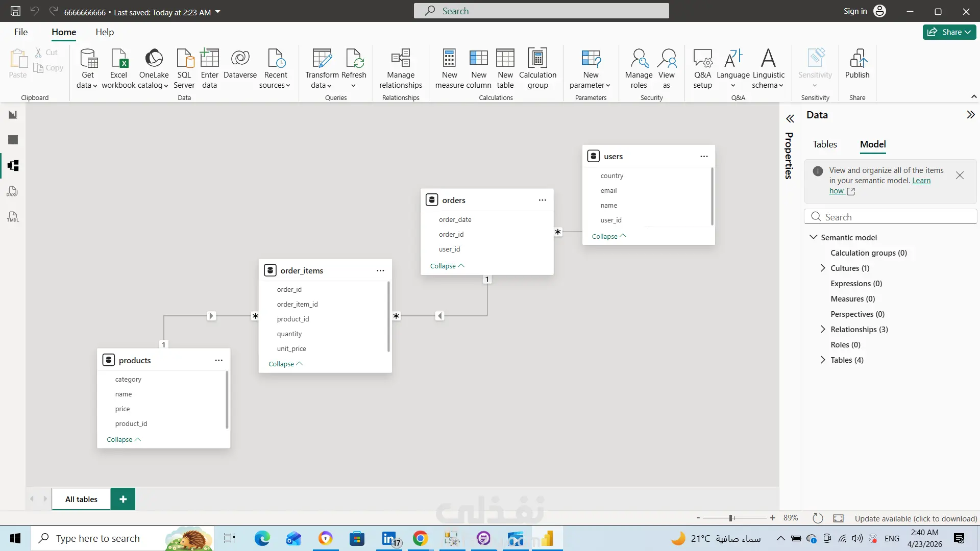Viewport: 980px width, 551px height.
Task: Open Recent sources list
Action: coord(275,69)
